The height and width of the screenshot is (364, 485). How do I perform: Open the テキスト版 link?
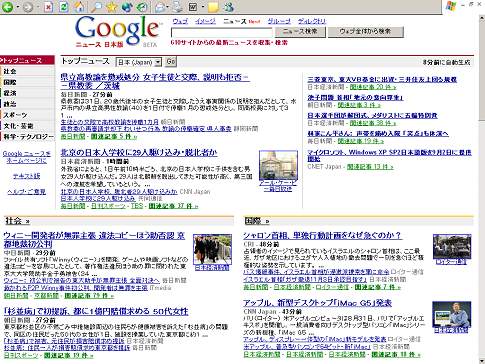click(x=27, y=176)
